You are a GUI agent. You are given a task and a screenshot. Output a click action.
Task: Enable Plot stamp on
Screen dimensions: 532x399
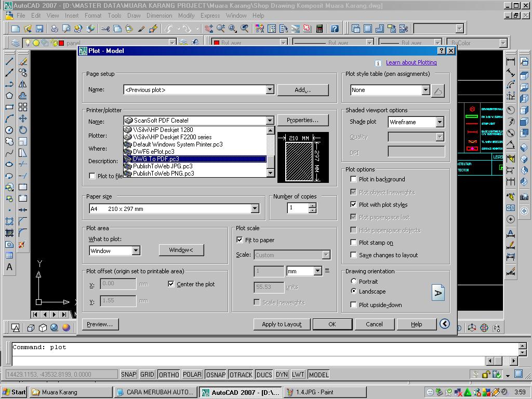pos(353,242)
